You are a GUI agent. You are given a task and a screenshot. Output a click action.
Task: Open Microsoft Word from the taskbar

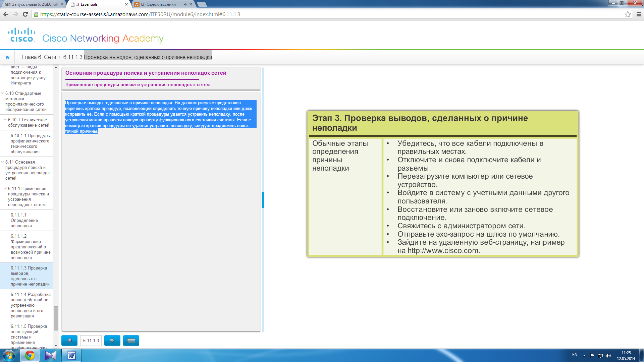[71, 355]
